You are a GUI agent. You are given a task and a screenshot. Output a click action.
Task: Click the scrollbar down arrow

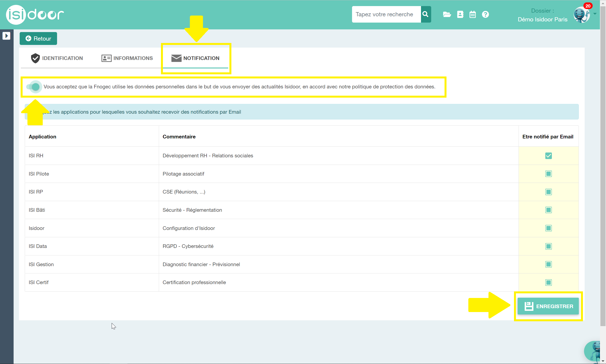point(603,361)
